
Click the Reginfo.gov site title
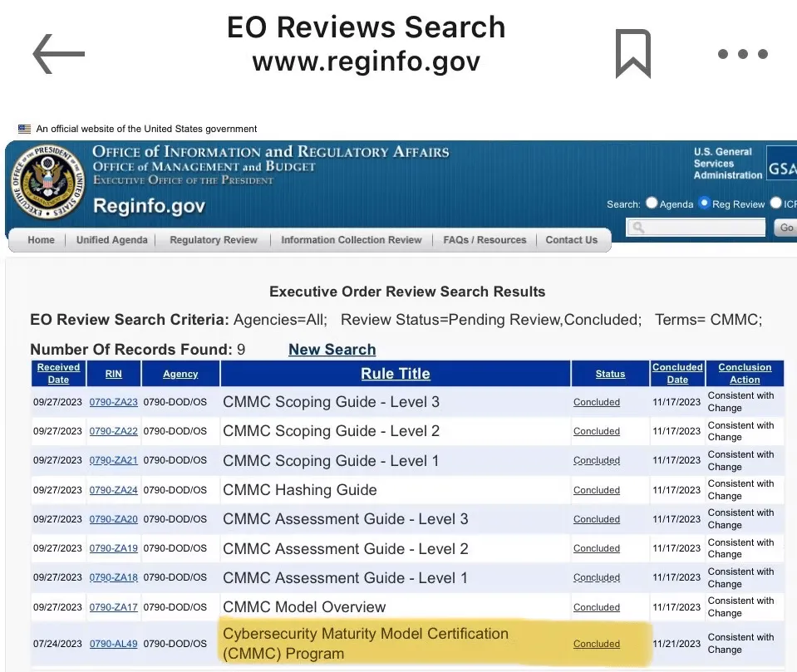pyautogui.click(x=149, y=206)
